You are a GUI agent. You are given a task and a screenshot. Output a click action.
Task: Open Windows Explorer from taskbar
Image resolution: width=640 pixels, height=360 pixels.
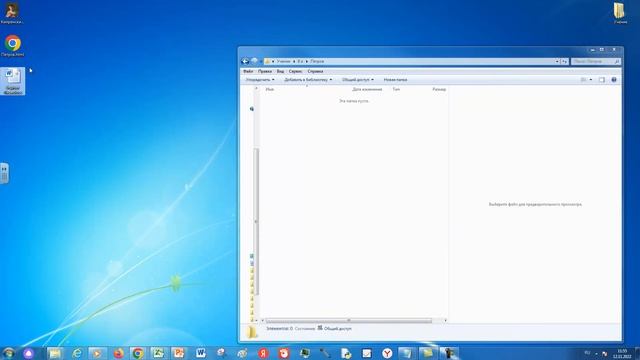(x=55, y=353)
